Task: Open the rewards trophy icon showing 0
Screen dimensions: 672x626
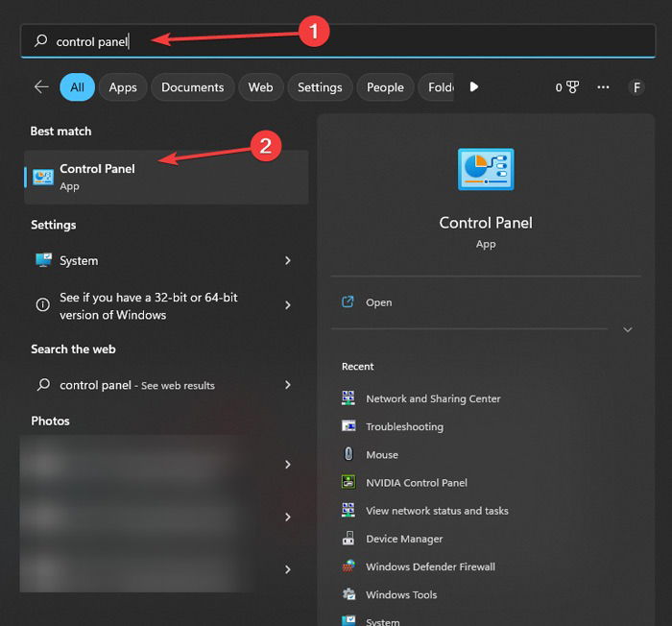Action: (567, 87)
